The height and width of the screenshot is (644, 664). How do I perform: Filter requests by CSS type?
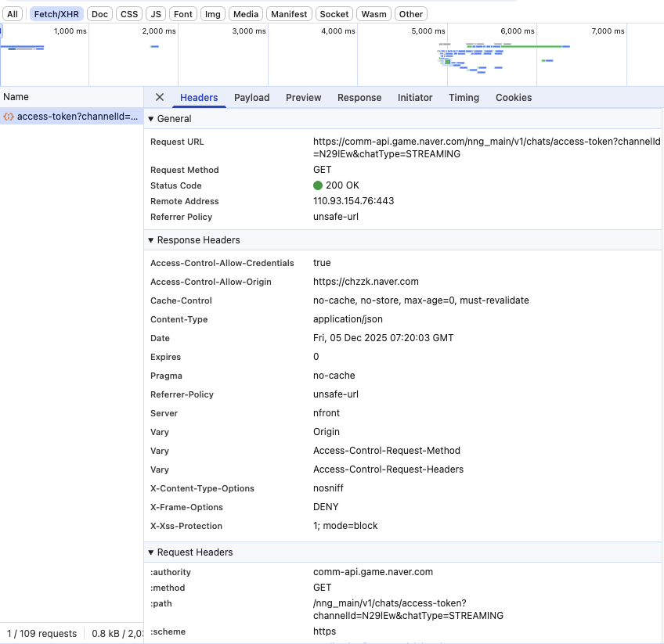pos(129,14)
